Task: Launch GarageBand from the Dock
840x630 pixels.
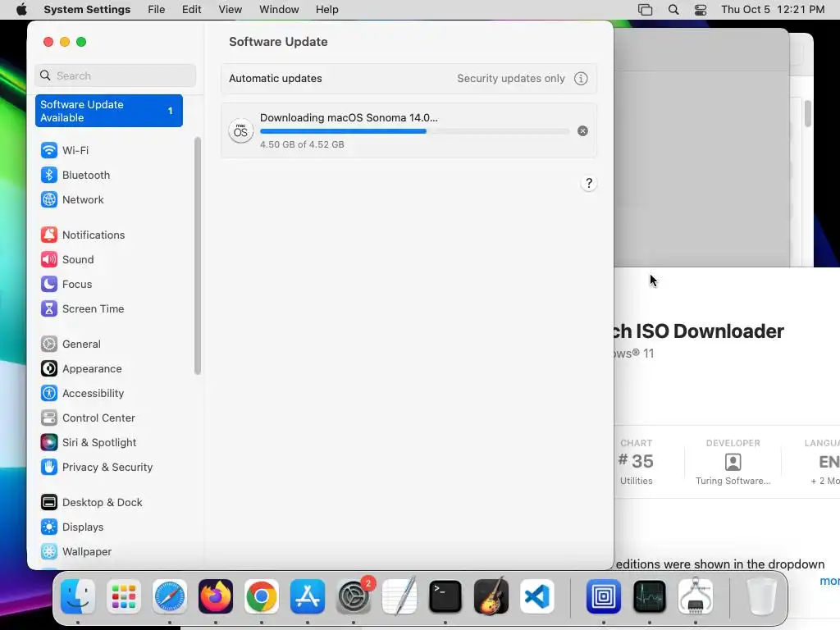Action: (491, 596)
